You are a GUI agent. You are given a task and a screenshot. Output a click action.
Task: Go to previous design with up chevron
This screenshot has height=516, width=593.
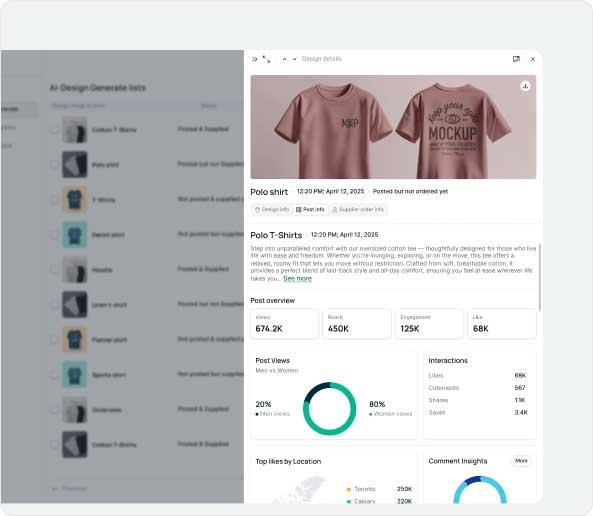(284, 59)
